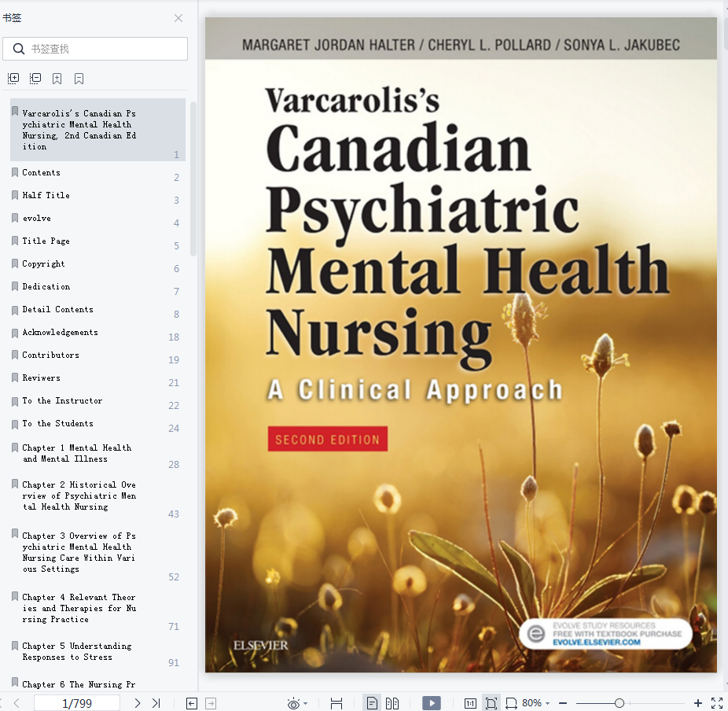Go forward to next view
This screenshot has height=711, width=728.
point(211,704)
